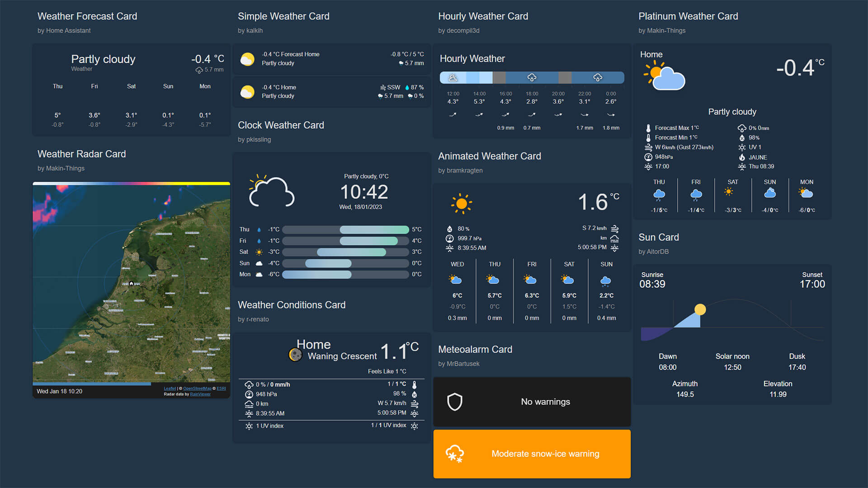868x488 pixels.
Task: Open the Leaflet link on the radar card
Action: click(170, 388)
